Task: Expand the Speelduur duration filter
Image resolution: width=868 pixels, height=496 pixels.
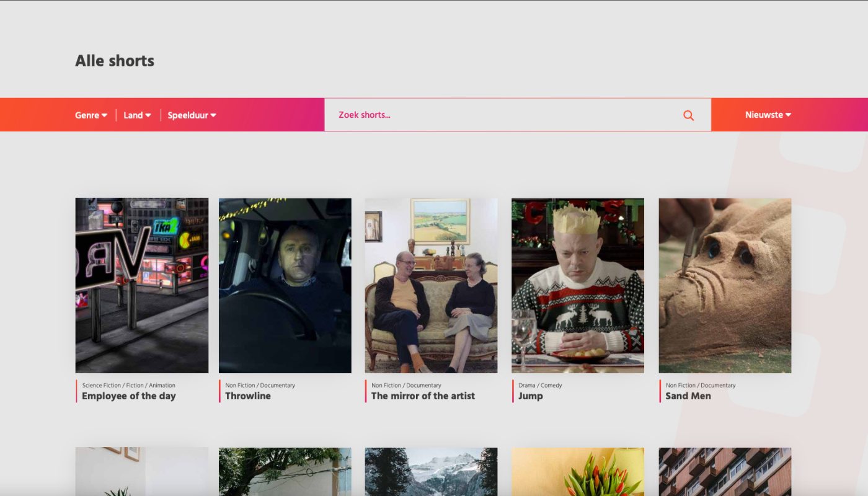Action: click(x=192, y=115)
